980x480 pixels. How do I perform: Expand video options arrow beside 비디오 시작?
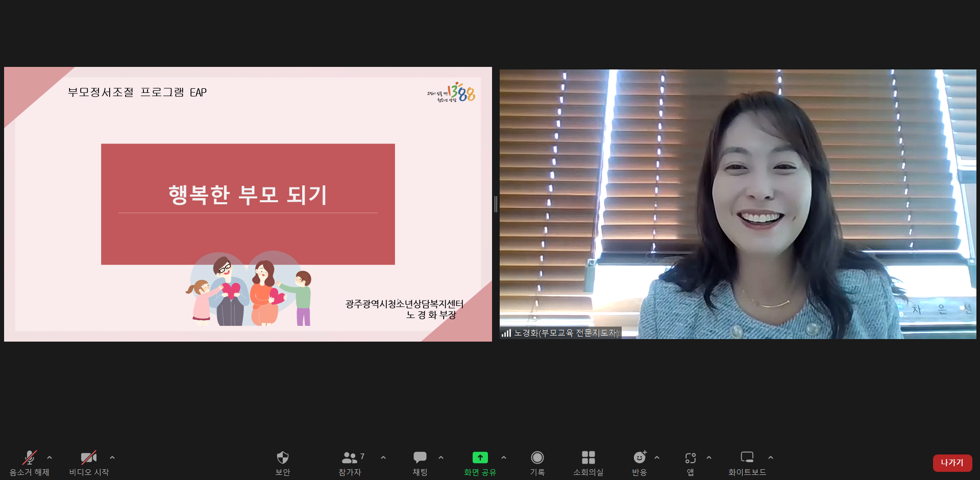click(x=112, y=458)
